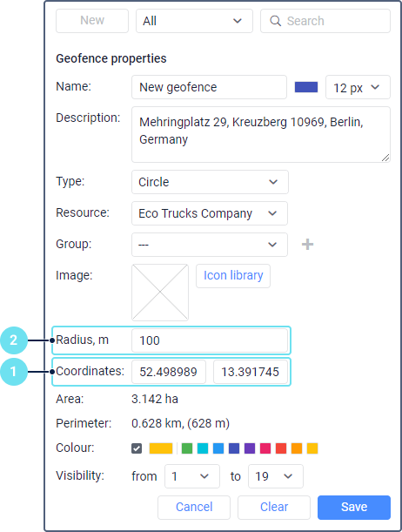402x532 pixels.
Task: Click the search magnifier icon
Action: pyautogui.click(x=275, y=21)
